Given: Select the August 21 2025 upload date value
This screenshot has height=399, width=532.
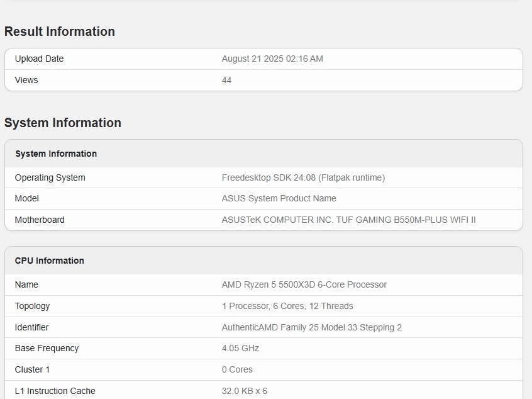Looking at the screenshot, I should (x=272, y=59).
